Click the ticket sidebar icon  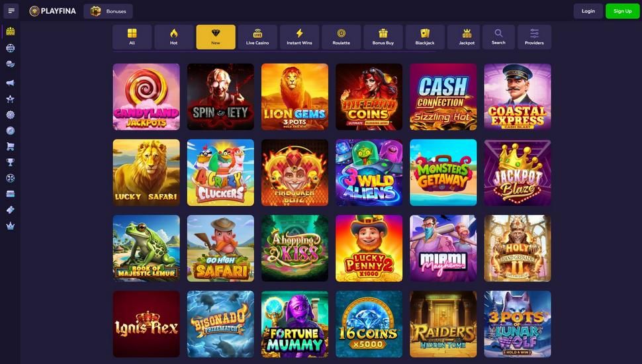coord(10,210)
